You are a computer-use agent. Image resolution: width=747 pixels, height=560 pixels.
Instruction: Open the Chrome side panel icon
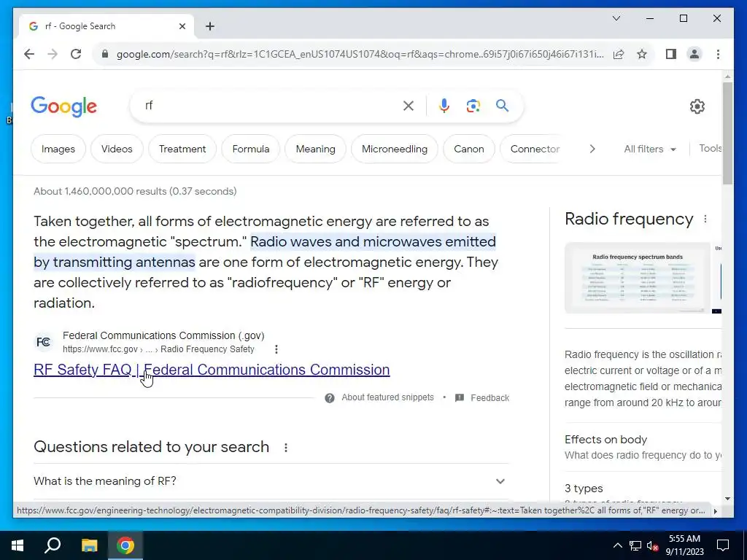coord(671,54)
